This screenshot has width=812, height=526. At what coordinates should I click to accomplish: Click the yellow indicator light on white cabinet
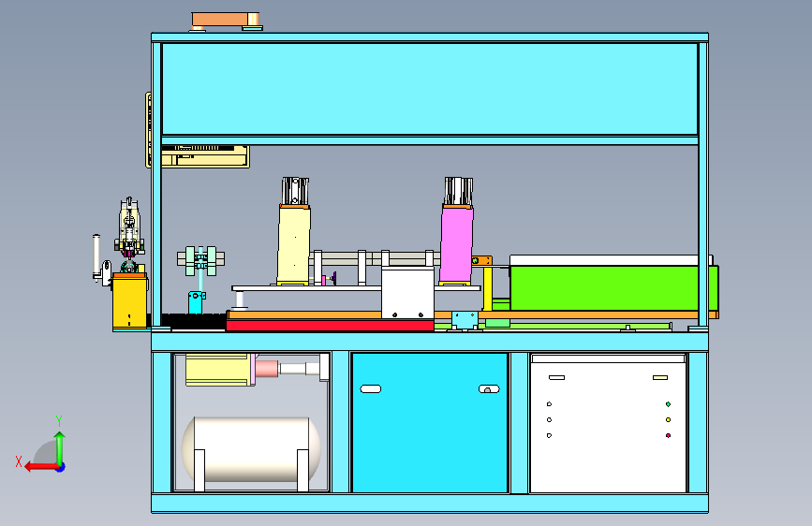(x=668, y=420)
